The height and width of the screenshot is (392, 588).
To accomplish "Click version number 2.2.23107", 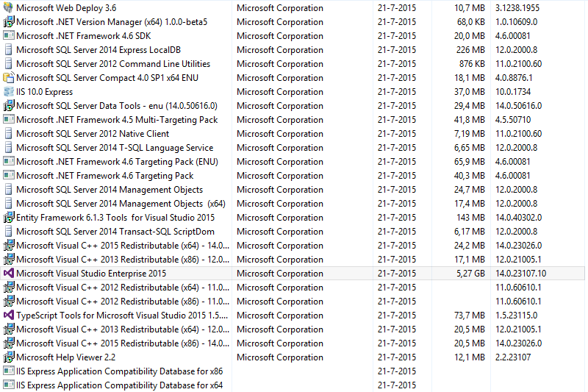I will pos(513,357).
